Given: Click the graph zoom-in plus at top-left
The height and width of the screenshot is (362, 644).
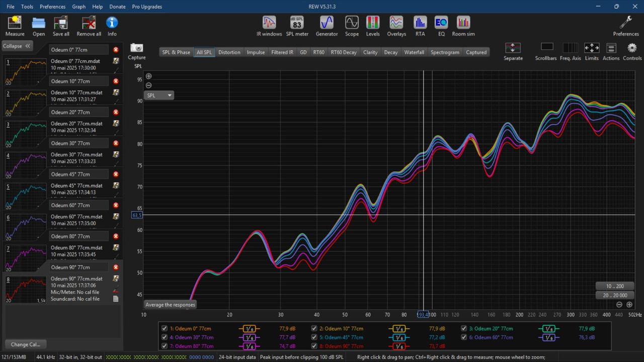Looking at the screenshot, I should coord(148,76).
